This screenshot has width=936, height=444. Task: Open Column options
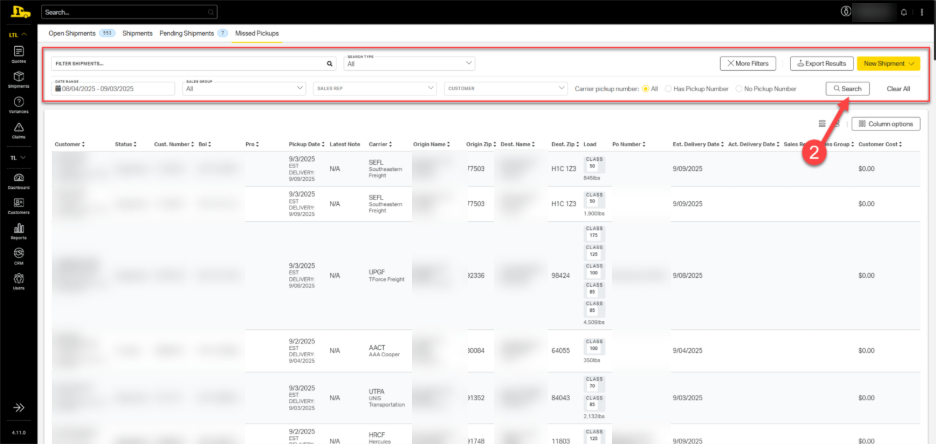pos(886,124)
